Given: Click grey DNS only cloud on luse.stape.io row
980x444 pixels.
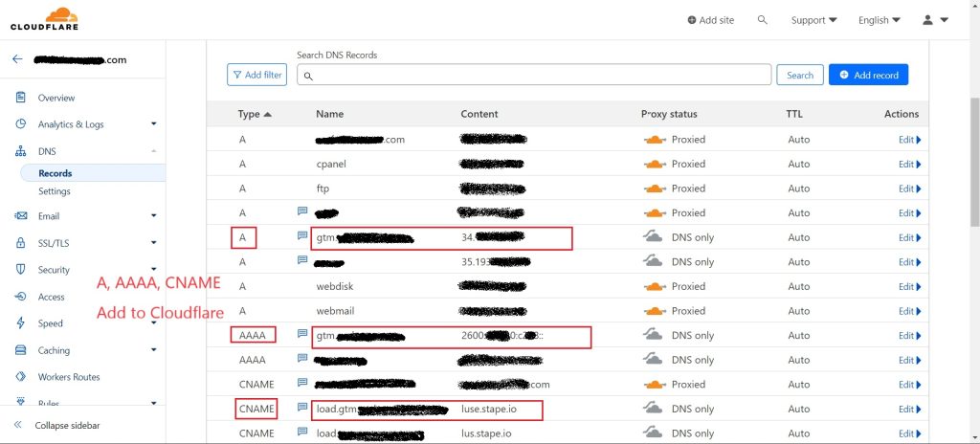Looking at the screenshot, I should (653, 409).
